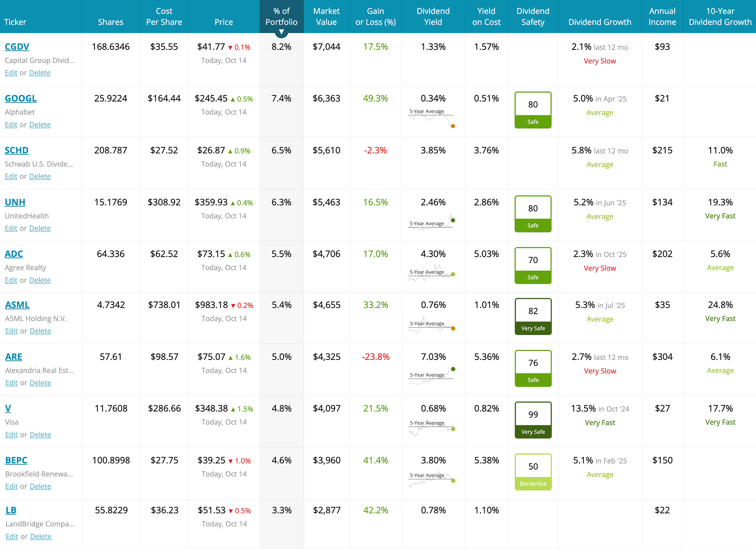This screenshot has width=756, height=549.
Task: Delete the CGDV holding
Action: (x=40, y=73)
